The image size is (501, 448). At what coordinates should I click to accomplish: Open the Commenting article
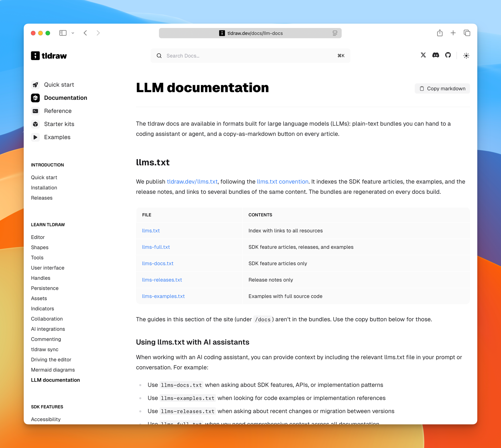coord(46,339)
